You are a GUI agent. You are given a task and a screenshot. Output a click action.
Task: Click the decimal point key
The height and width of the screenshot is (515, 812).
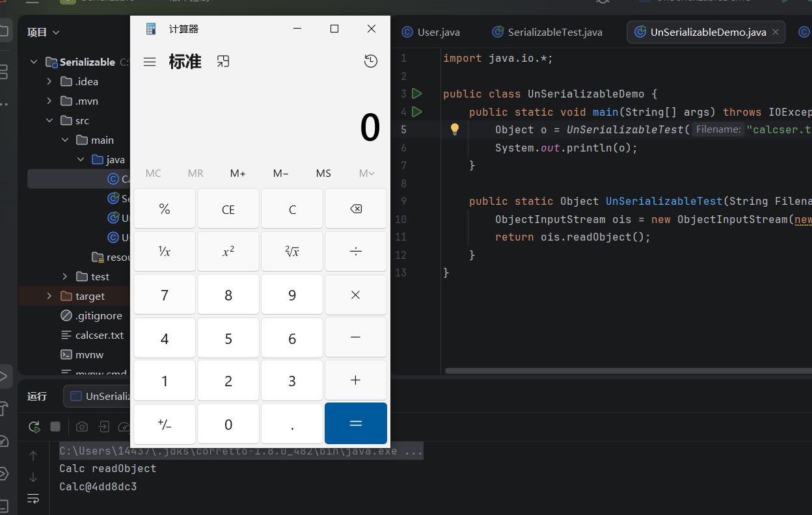pos(292,424)
